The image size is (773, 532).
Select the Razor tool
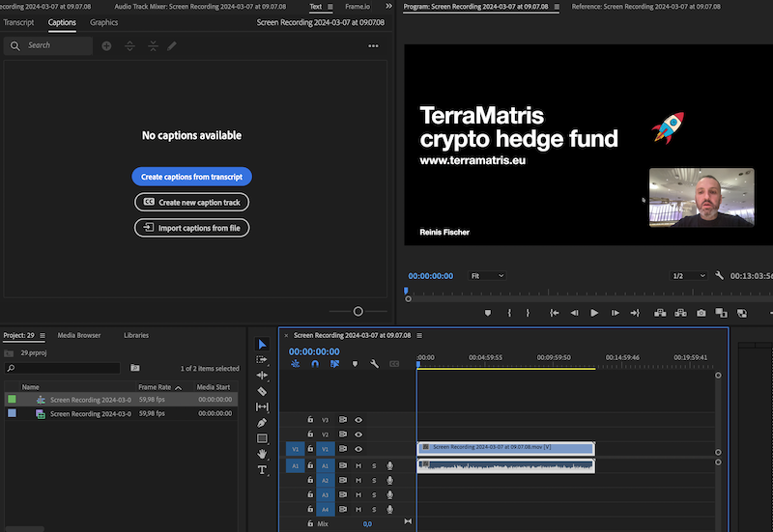click(262, 391)
